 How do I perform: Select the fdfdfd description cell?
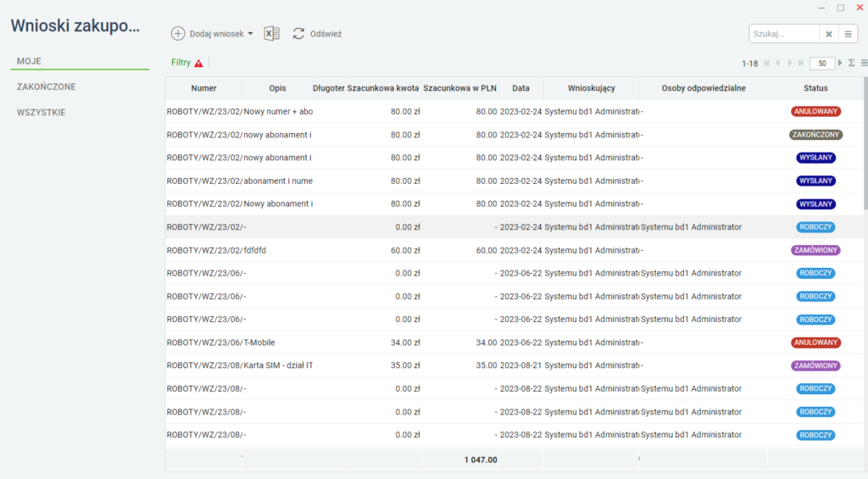point(277,250)
